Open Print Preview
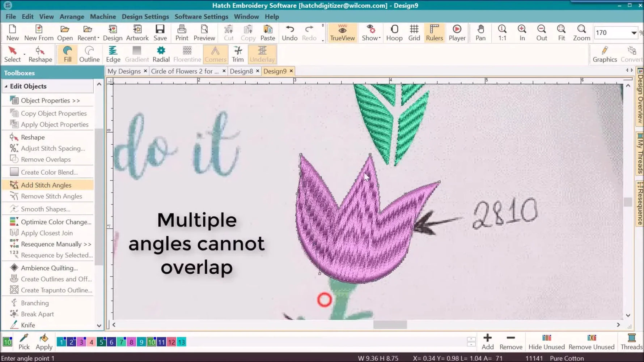This screenshot has height=362, width=644. coord(204,33)
